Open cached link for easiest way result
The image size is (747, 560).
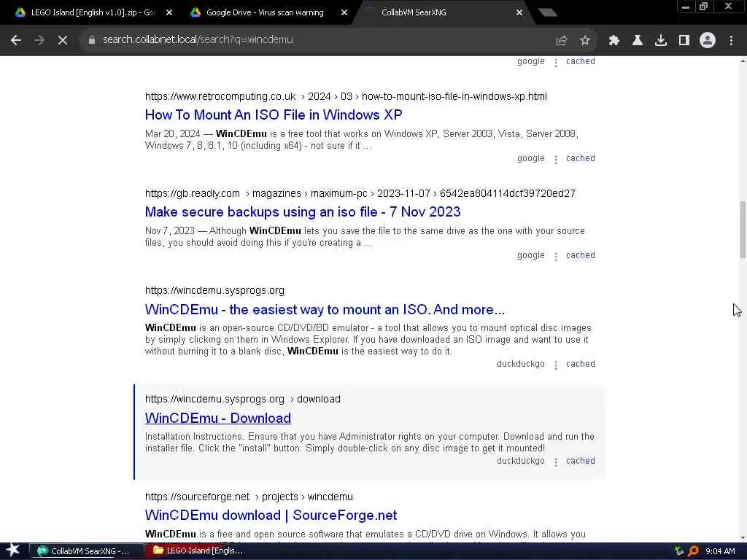(x=580, y=364)
